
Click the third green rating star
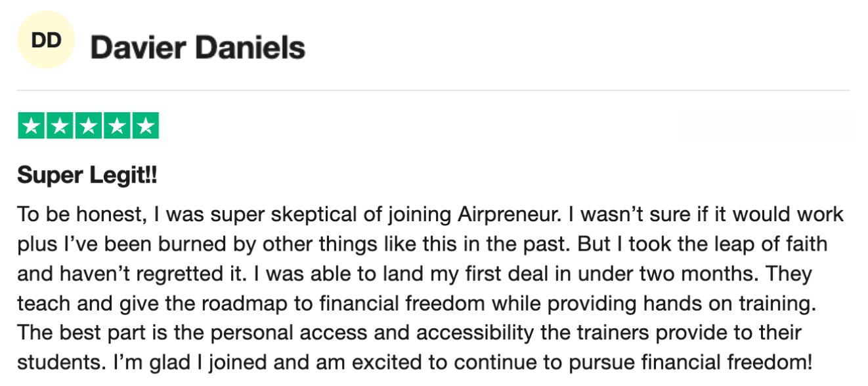(x=88, y=126)
